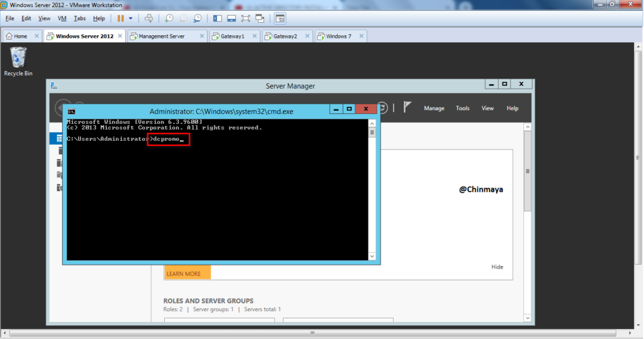The width and height of the screenshot is (644, 339).
Task: Open Server Manager's Manage menu
Action: click(434, 108)
